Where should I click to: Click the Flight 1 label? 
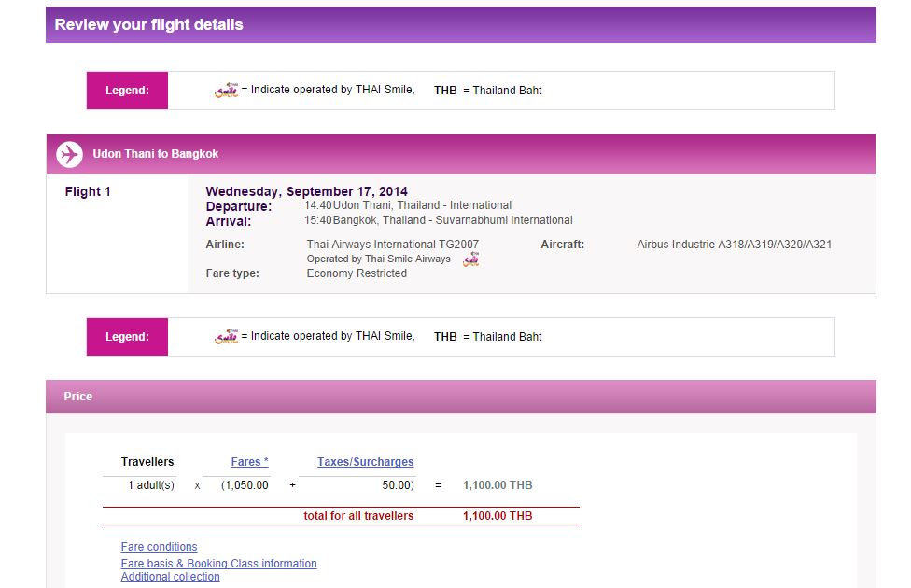(x=88, y=191)
